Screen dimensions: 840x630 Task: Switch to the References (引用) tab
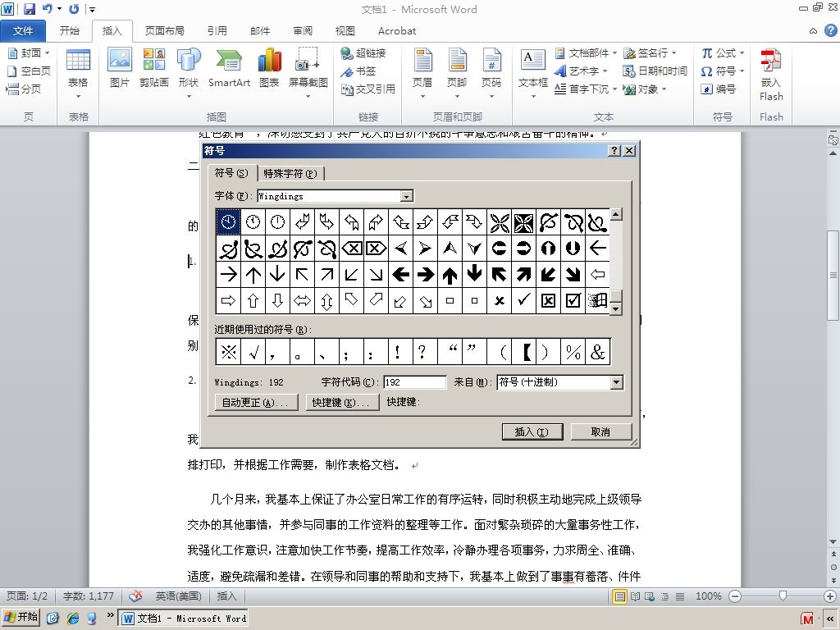217,31
